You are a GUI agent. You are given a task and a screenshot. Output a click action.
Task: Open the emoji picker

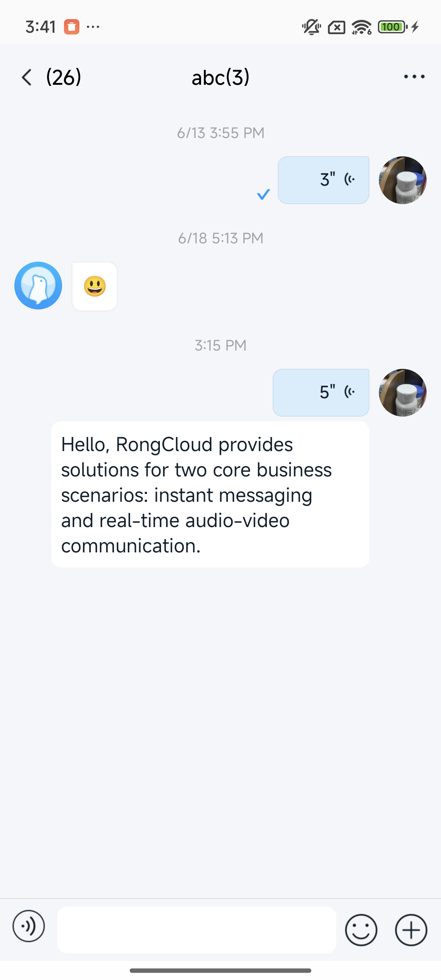tap(361, 930)
